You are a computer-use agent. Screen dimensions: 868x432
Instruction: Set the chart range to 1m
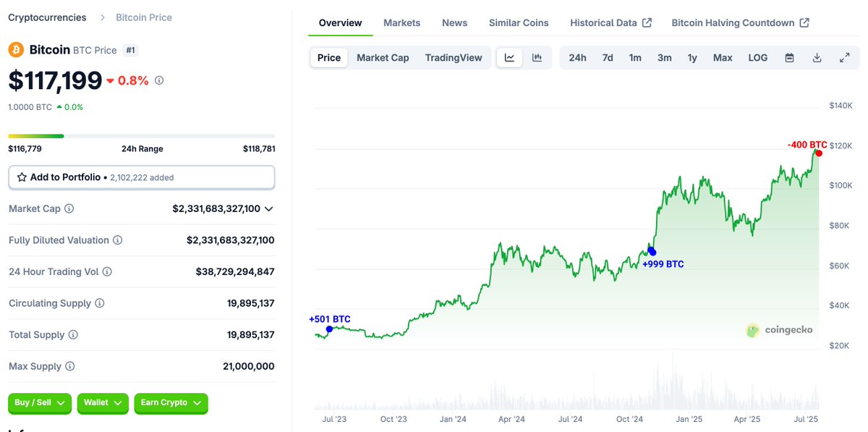pyautogui.click(x=635, y=58)
